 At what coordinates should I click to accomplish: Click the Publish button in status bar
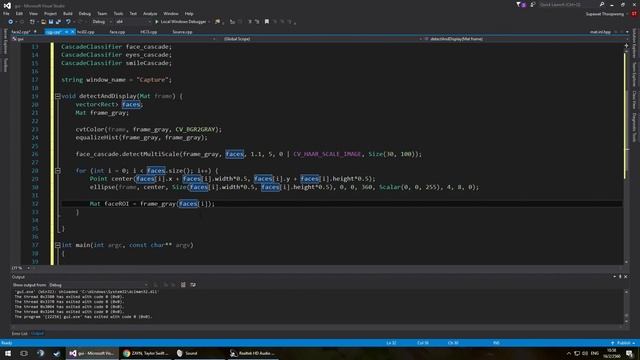(x=623, y=343)
